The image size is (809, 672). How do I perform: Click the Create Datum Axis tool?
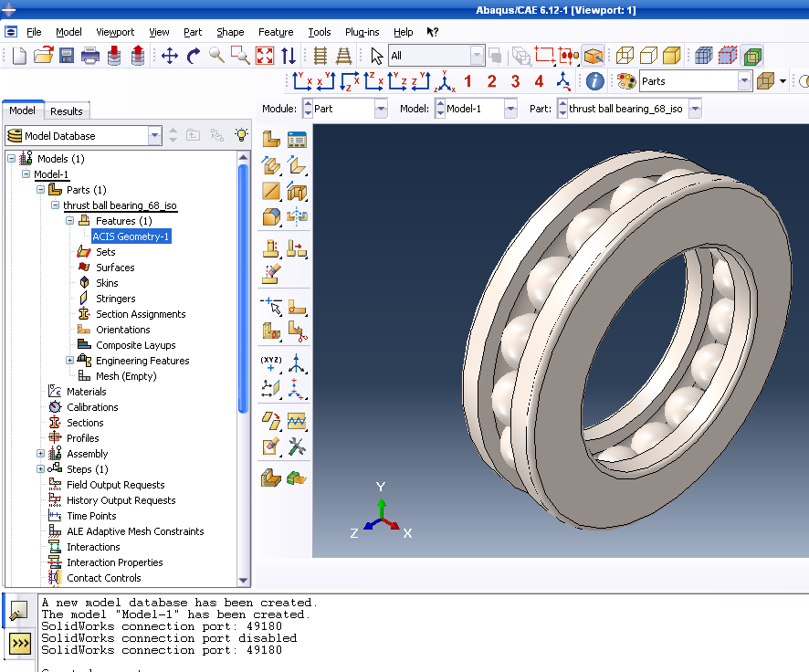pos(297,363)
